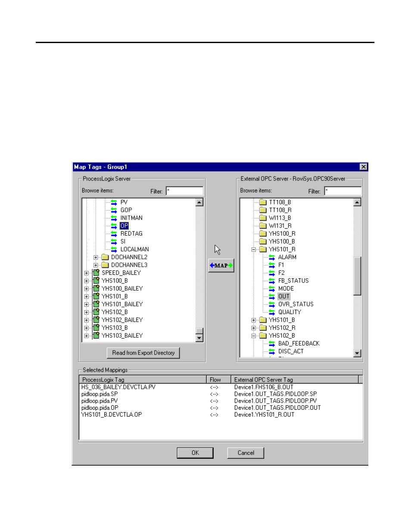Select the ALARM tag arrow icon
Screen dimensions: 411x532
click(272, 257)
